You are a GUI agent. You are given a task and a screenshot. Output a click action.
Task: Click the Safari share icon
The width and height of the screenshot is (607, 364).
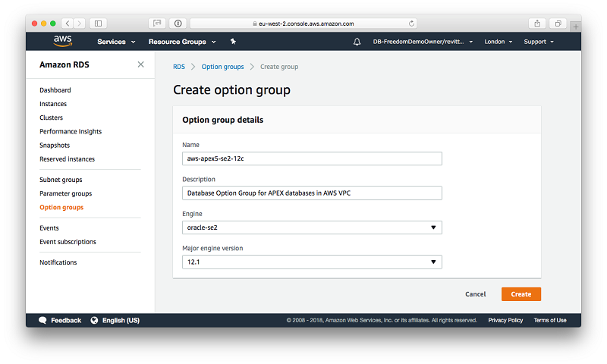click(538, 24)
